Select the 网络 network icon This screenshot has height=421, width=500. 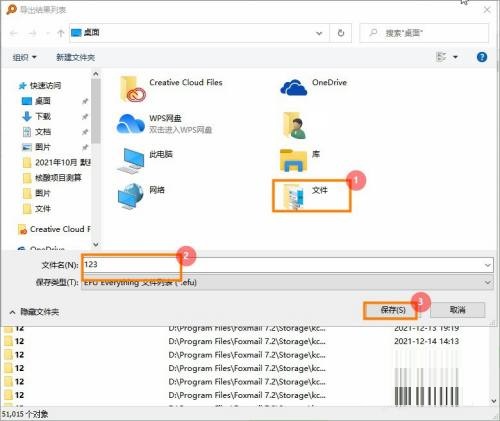tap(131, 196)
